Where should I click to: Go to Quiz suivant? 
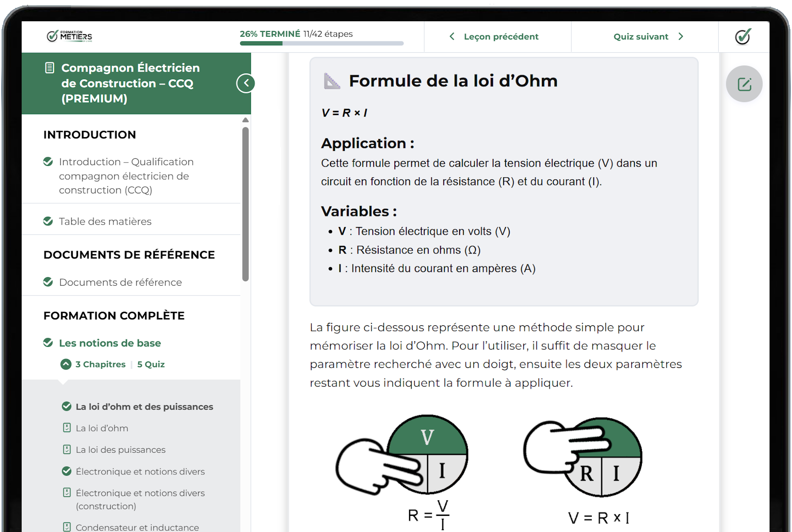[641, 37]
